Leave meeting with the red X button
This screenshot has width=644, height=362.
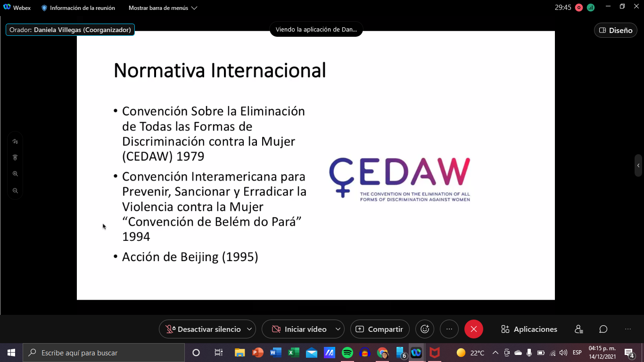(474, 329)
